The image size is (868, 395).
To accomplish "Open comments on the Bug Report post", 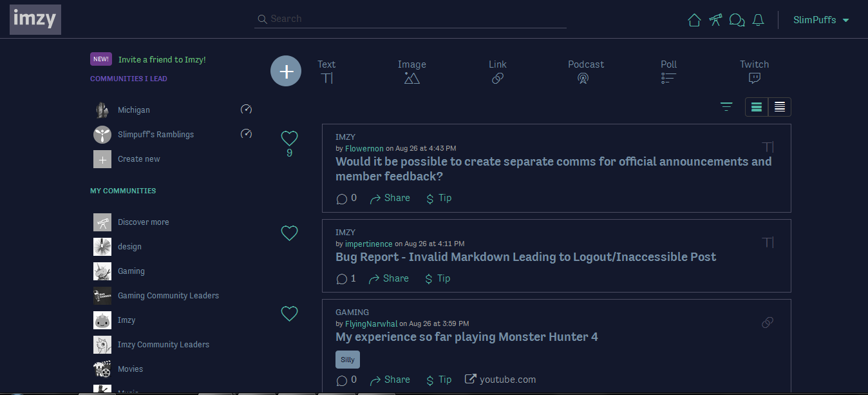I will point(346,279).
